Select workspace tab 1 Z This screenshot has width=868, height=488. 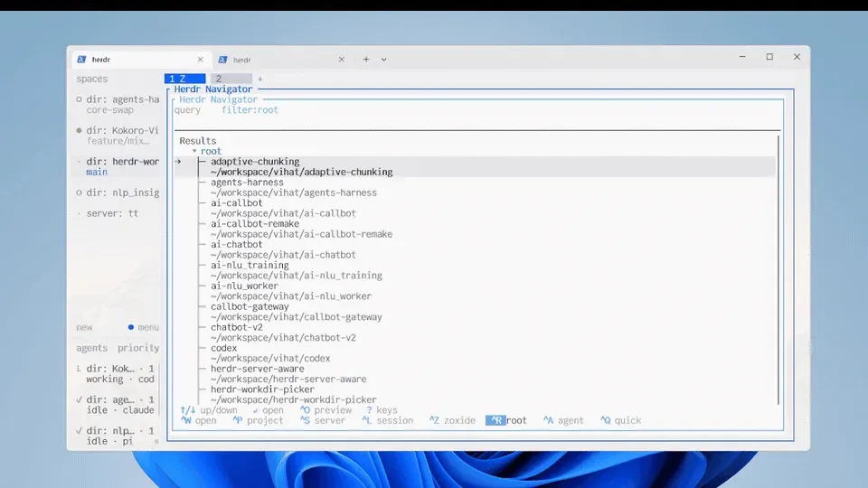click(184, 79)
